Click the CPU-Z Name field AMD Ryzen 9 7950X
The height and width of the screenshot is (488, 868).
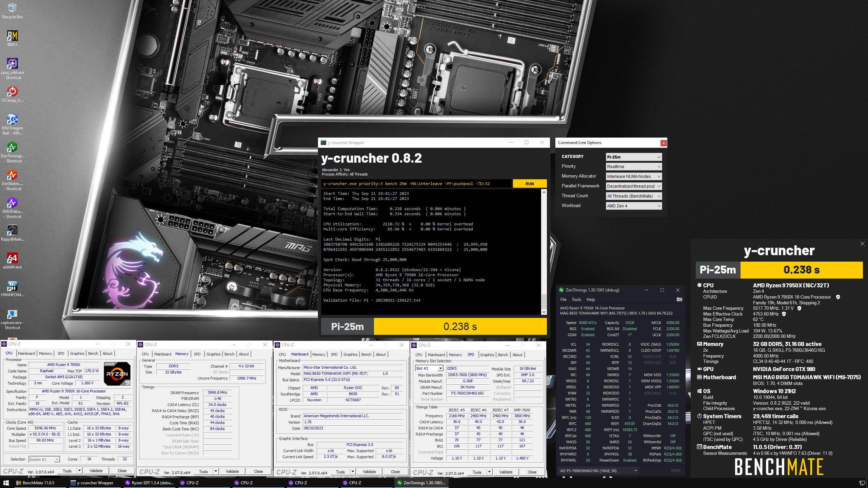click(x=64, y=365)
